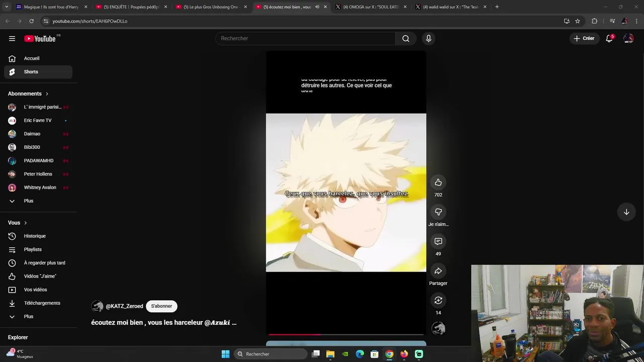Image resolution: width=644 pixels, height=362 pixels.
Task: Open Chrome three-dot menu
Action: pos(637,21)
